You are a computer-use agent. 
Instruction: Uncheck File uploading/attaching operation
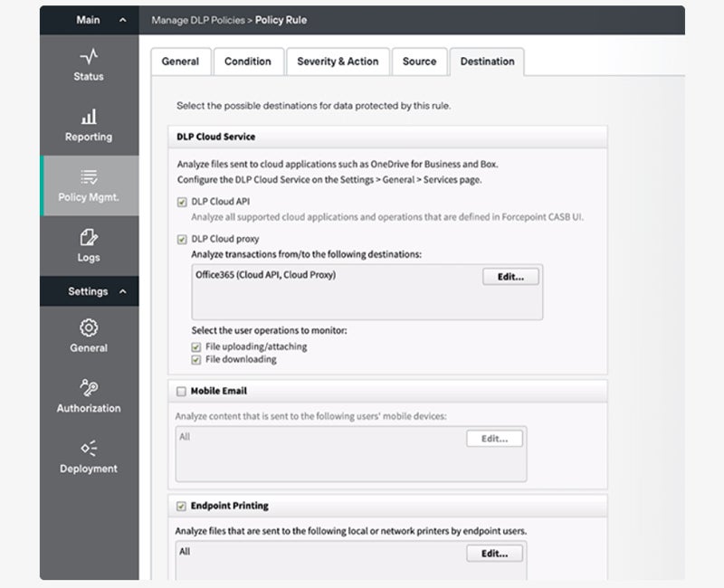(196, 347)
